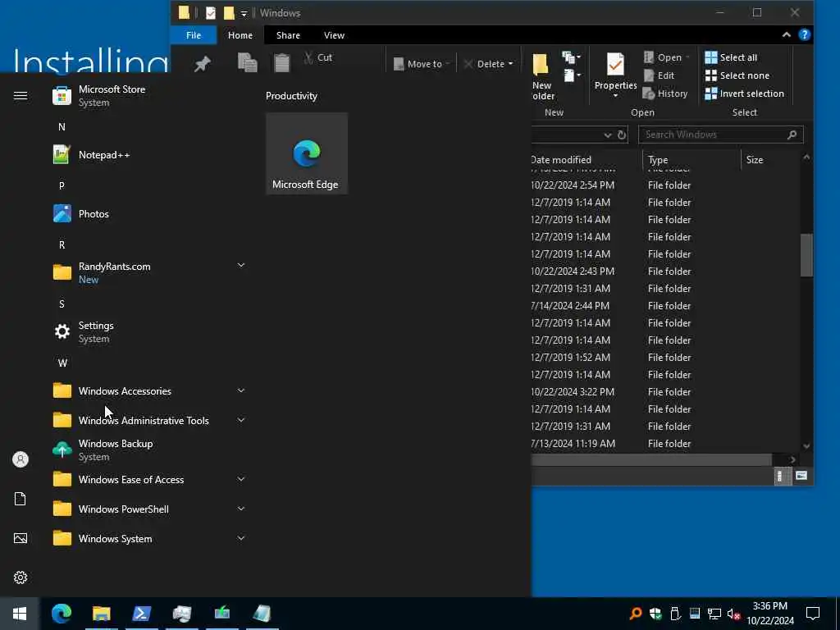Click the Search Windows field
The image size is (840, 630).
[x=720, y=135]
